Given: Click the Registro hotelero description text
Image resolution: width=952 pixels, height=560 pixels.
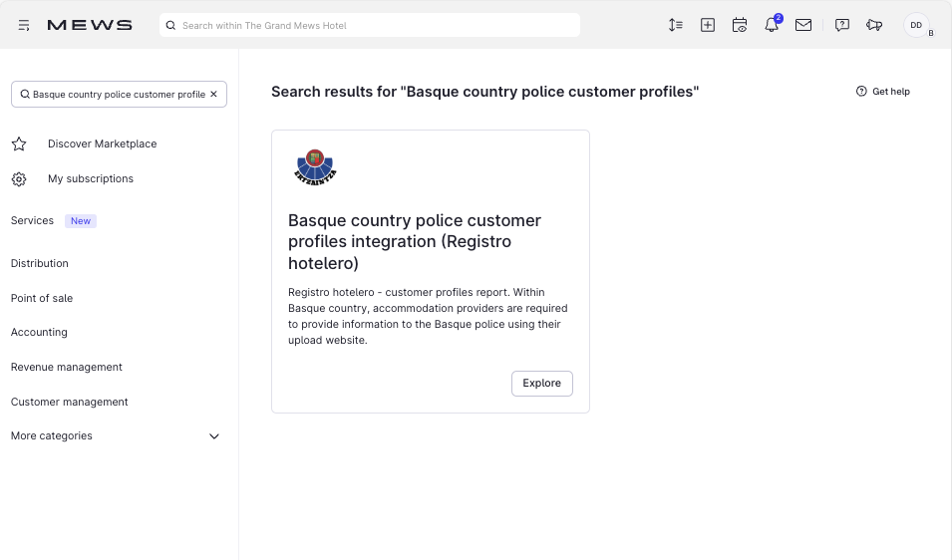Looking at the screenshot, I should 428,316.
